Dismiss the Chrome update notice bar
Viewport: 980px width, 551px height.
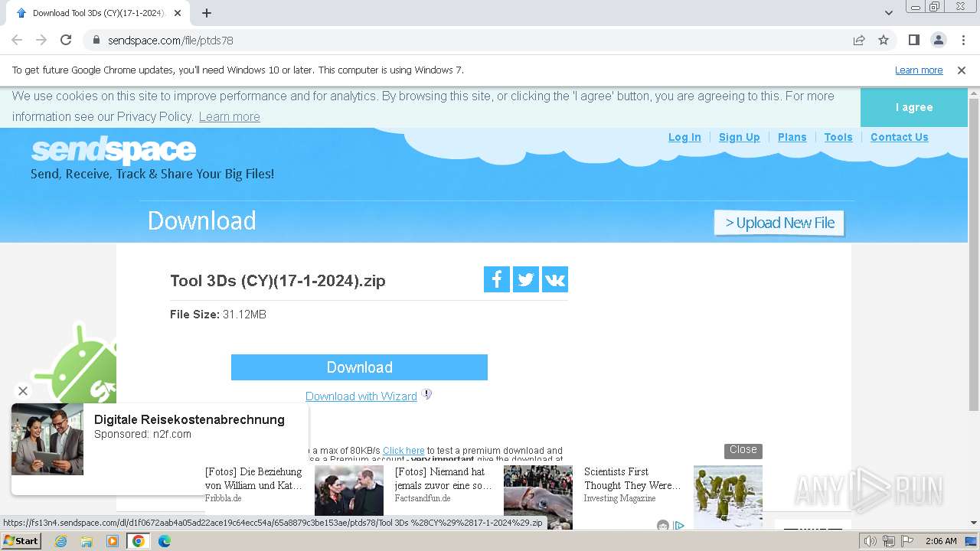[962, 70]
